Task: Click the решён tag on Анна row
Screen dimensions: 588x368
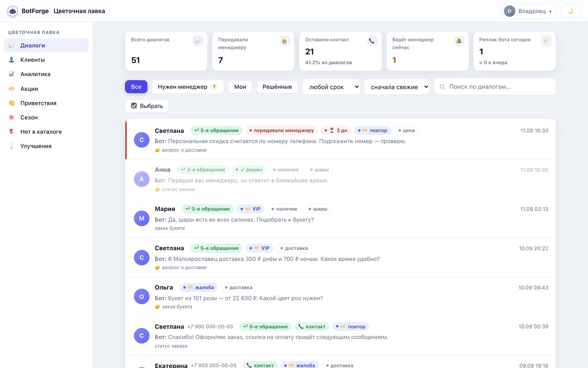Action: point(249,170)
